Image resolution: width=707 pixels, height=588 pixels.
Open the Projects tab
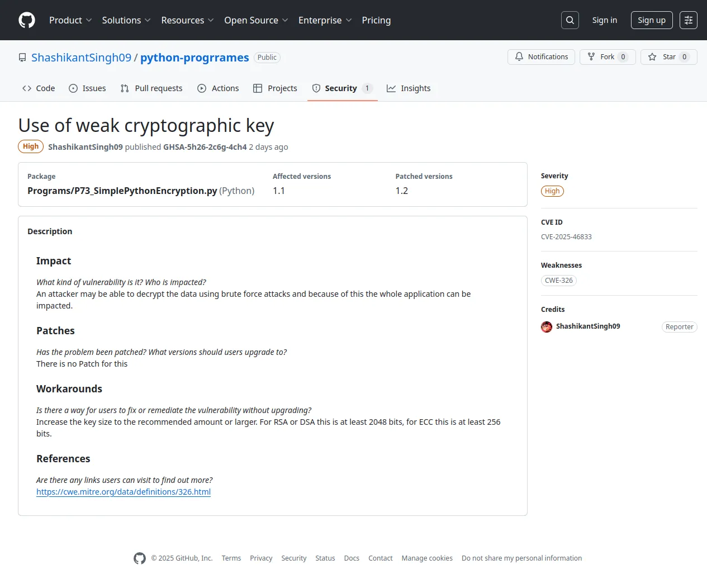tap(275, 88)
